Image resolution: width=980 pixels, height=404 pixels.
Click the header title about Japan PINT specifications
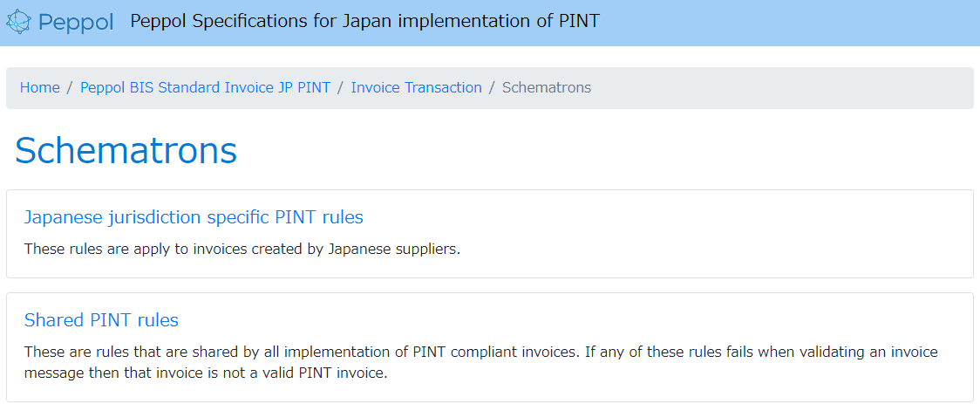click(365, 21)
